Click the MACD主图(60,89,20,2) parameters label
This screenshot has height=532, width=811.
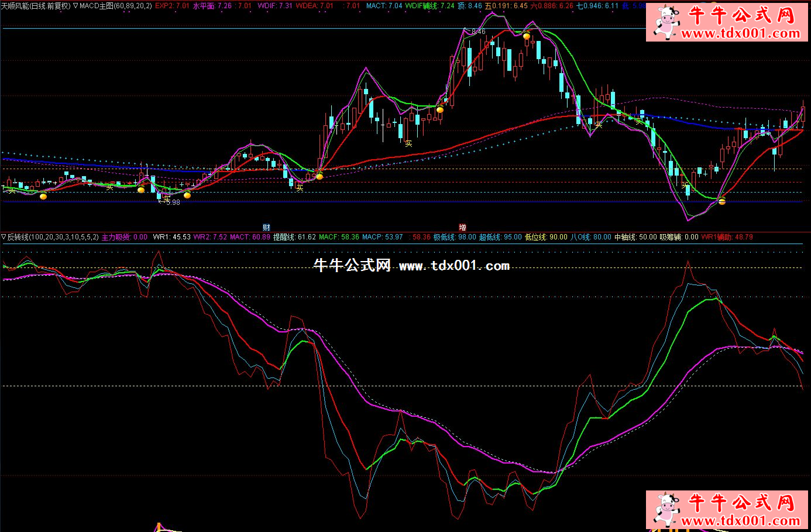[116, 5]
